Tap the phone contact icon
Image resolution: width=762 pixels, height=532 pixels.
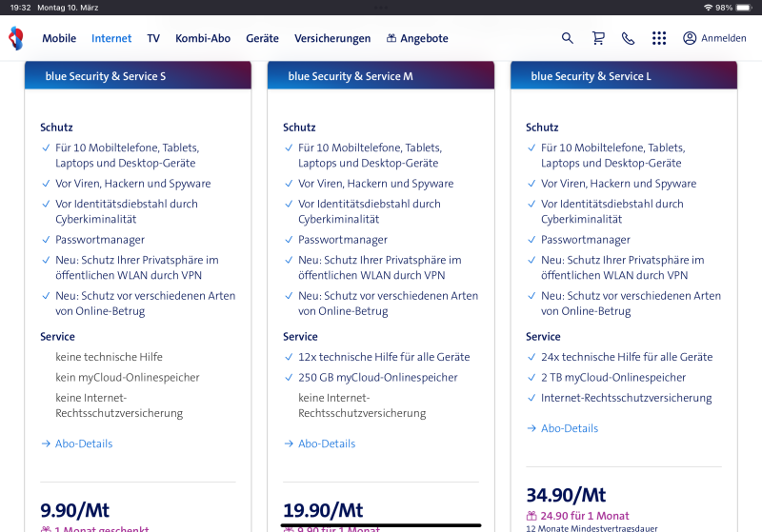(628, 38)
